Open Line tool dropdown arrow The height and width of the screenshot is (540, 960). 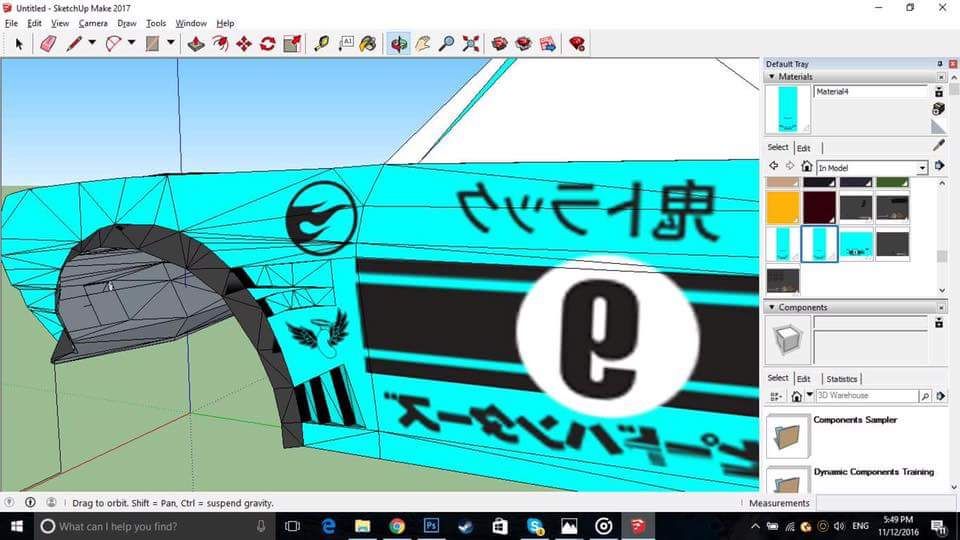pyautogui.click(x=92, y=43)
